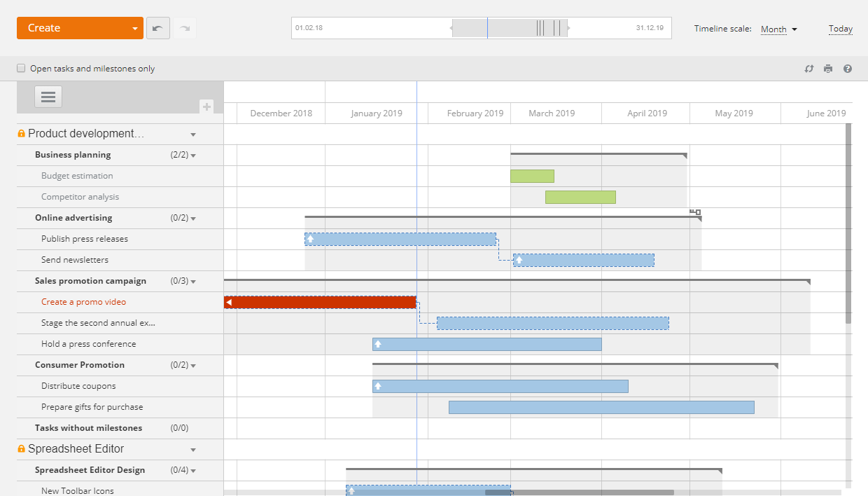The width and height of the screenshot is (868, 496).
Task: Click the lock icon beside Spreadsheet Editor
Action: point(21,449)
